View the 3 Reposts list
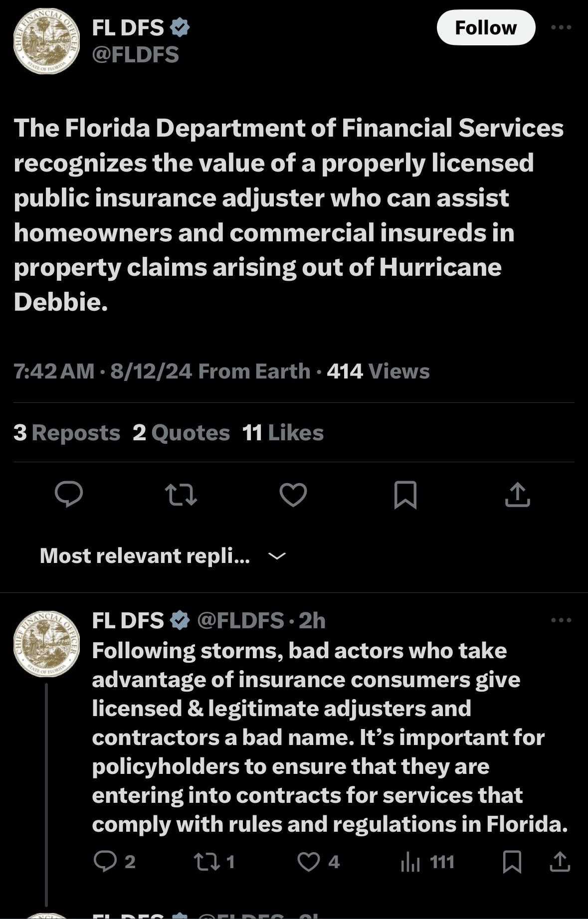 point(67,433)
